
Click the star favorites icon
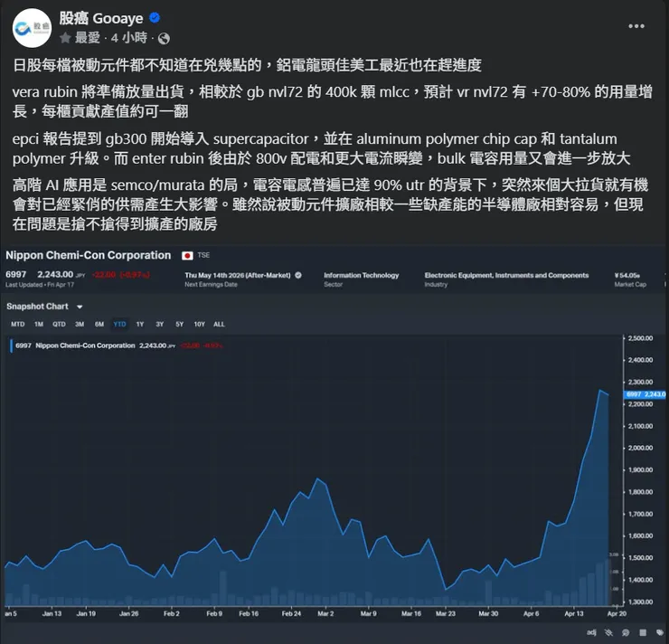point(65,38)
